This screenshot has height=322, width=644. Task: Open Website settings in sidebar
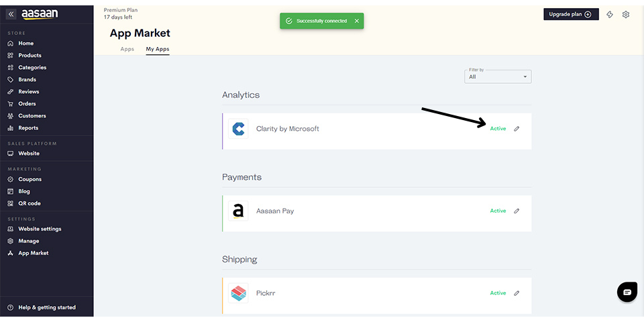(40, 229)
